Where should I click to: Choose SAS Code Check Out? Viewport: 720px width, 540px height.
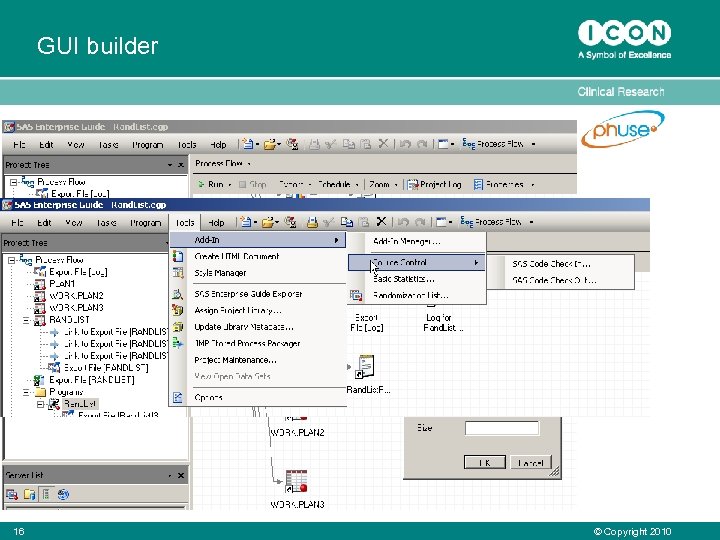click(554, 280)
